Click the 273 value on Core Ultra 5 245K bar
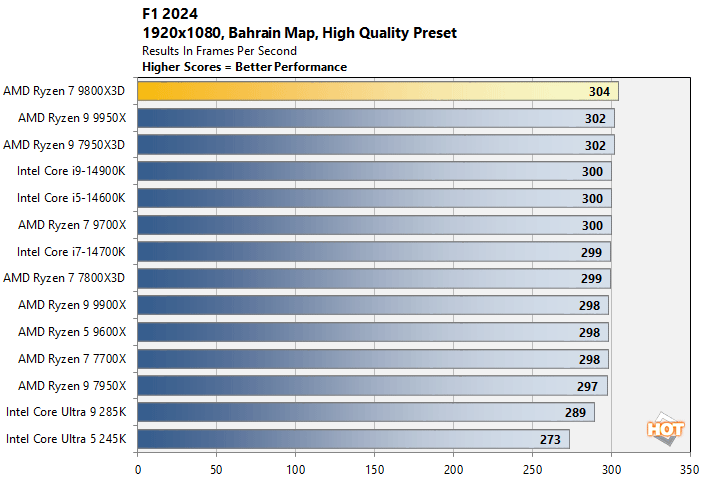Viewport: 708px width, 480px height. pyautogui.click(x=550, y=440)
